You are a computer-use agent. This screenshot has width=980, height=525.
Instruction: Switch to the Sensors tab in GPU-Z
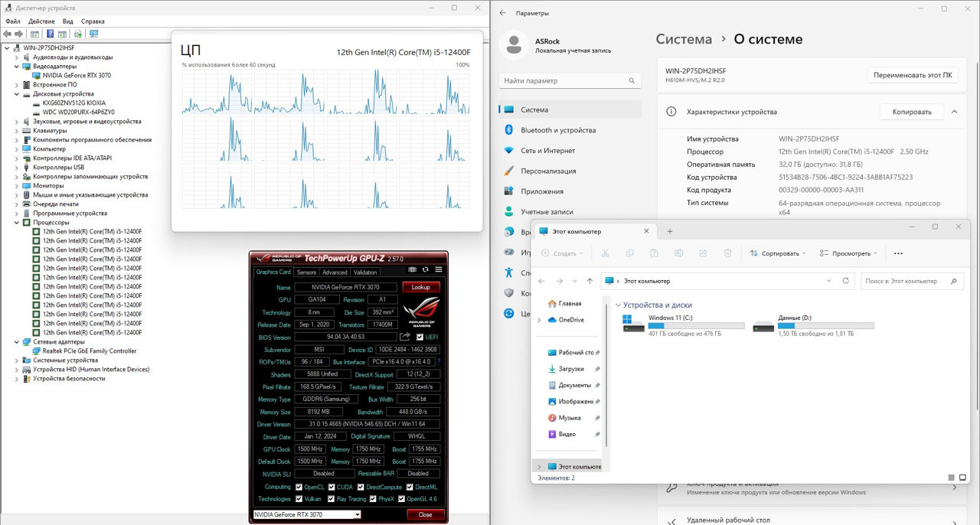[306, 272]
